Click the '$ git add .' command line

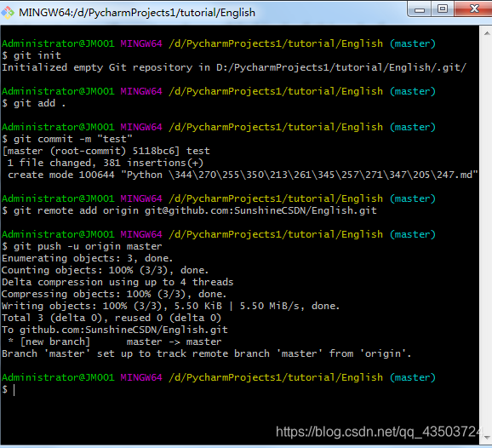point(34,103)
